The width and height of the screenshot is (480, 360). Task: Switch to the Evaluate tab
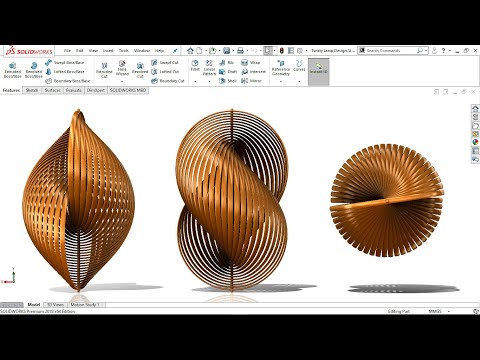pos(74,90)
